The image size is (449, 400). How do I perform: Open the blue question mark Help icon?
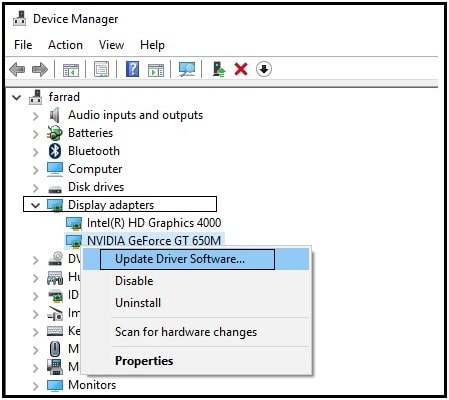pos(132,69)
